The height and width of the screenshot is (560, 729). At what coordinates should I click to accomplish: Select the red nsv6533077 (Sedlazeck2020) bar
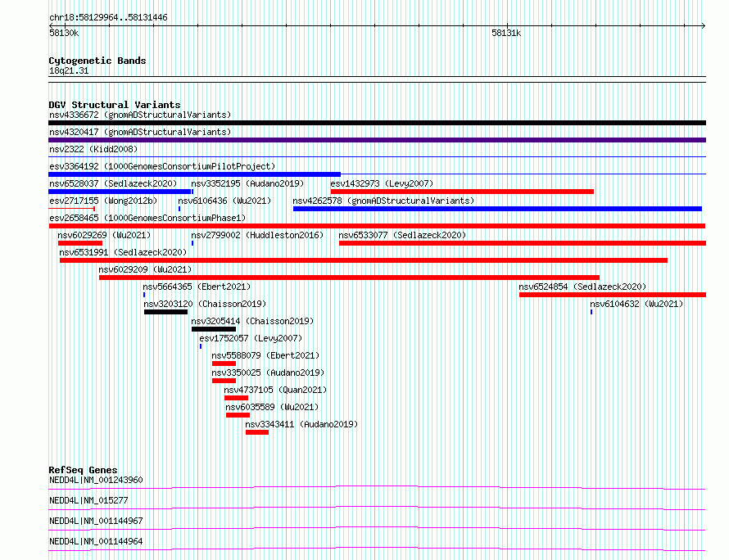pos(523,243)
